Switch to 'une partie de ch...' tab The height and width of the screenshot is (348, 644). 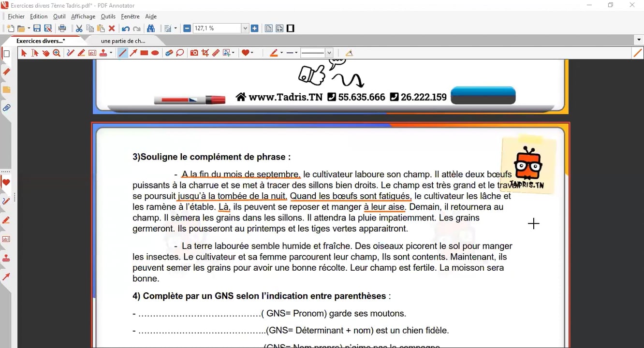point(123,41)
